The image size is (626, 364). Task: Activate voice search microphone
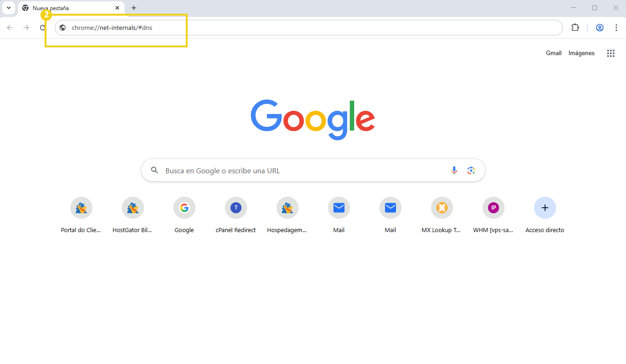454,170
